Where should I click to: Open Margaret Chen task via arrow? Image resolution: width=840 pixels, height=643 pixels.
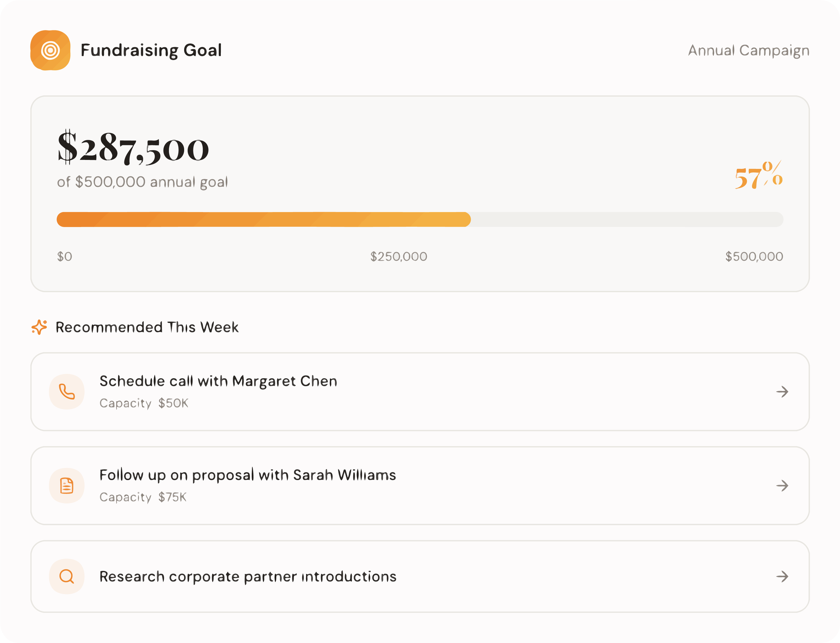coord(782,391)
